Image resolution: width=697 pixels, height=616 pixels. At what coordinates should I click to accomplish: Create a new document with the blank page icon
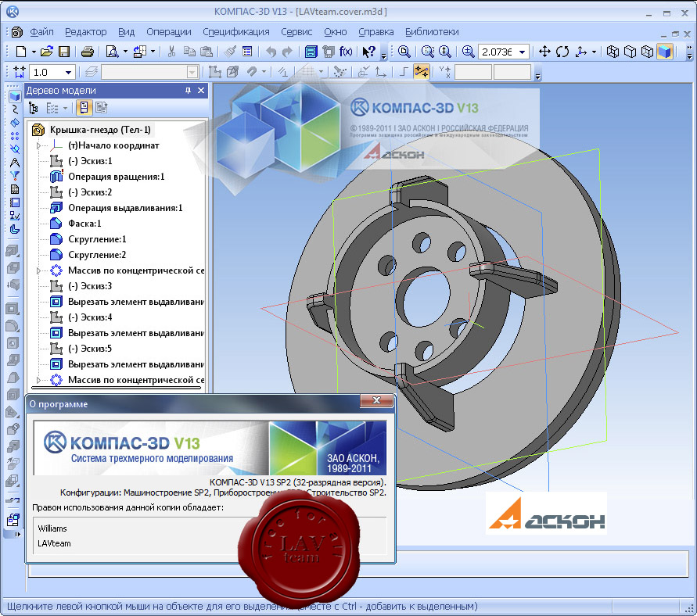click(21, 52)
